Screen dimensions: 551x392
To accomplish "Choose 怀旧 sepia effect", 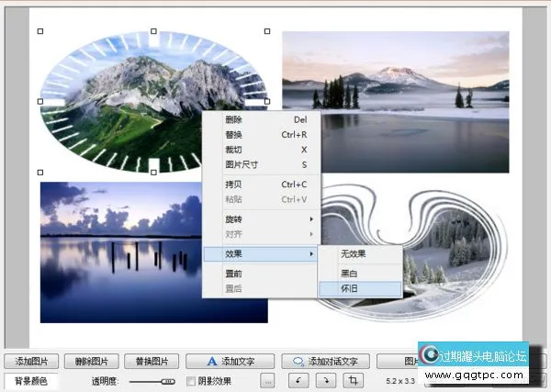I will (359, 288).
